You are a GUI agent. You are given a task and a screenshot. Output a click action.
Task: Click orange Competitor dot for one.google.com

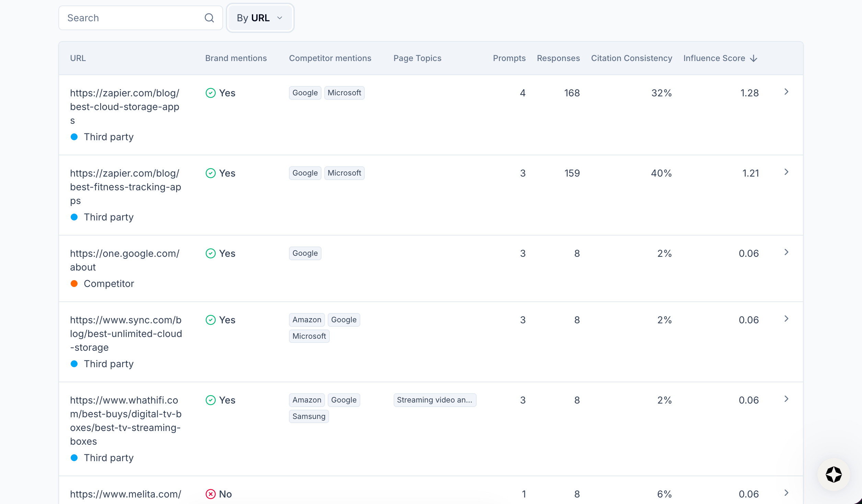coord(74,284)
